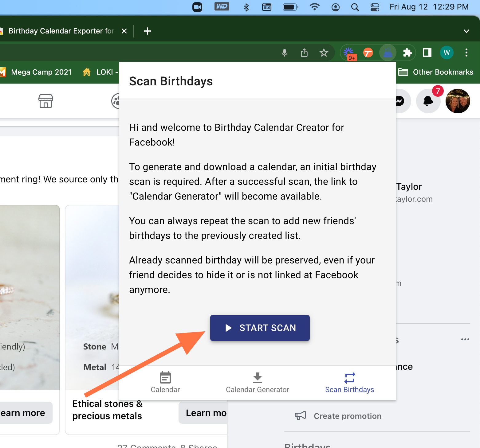Toggle the browser side panel icon

point(427,53)
